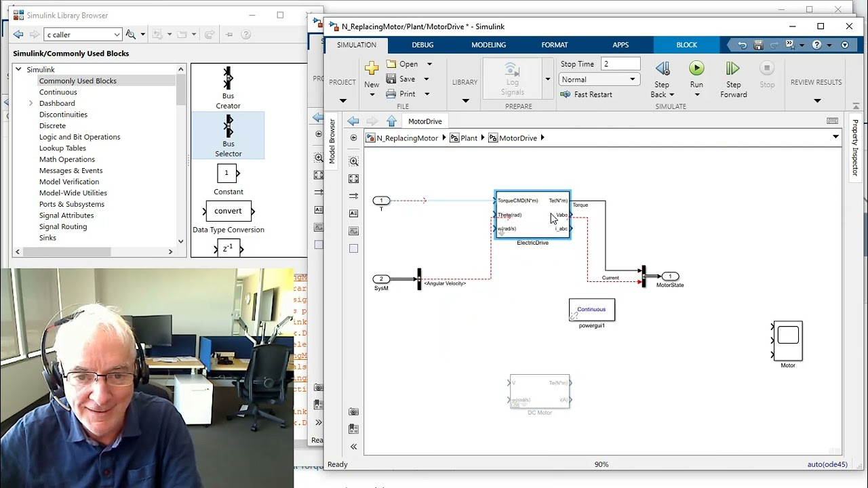Click the Open folder icon
Screen dimensions: 868x488
click(x=391, y=64)
